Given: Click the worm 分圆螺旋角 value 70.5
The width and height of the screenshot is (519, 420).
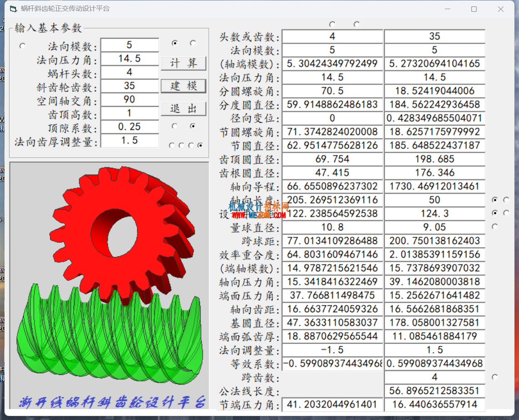Looking at the screenshot, I should coord(333,91).
